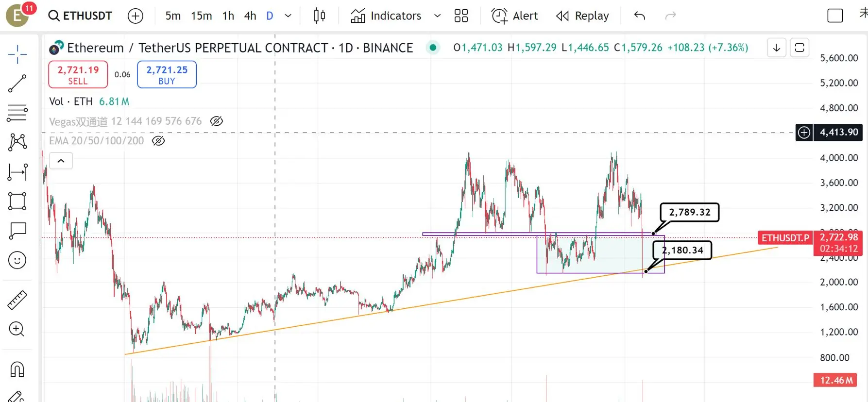Select the 1h timeframe

tap(228, 16)
